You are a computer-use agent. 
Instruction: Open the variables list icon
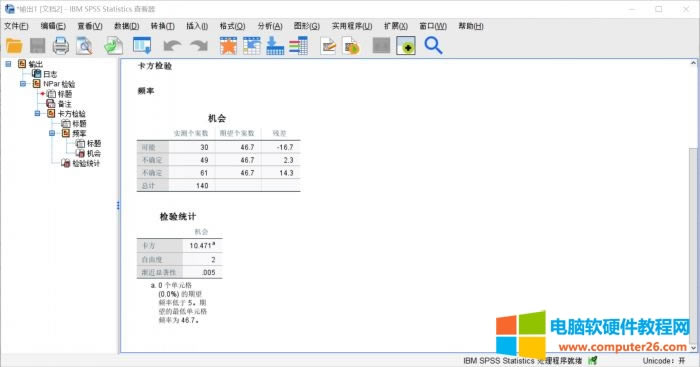pyautogui.click(x=298, y=46)
